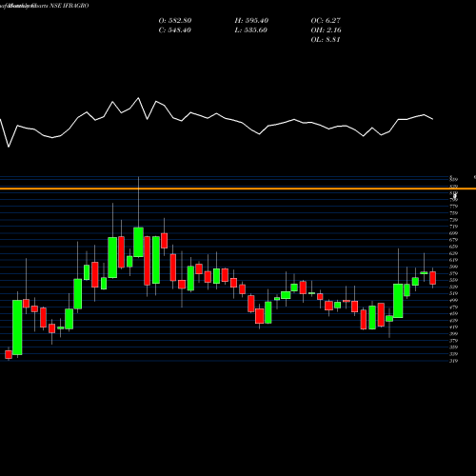
Task: Click the orange horizontal price line
Action: click(x=238, y=188)
